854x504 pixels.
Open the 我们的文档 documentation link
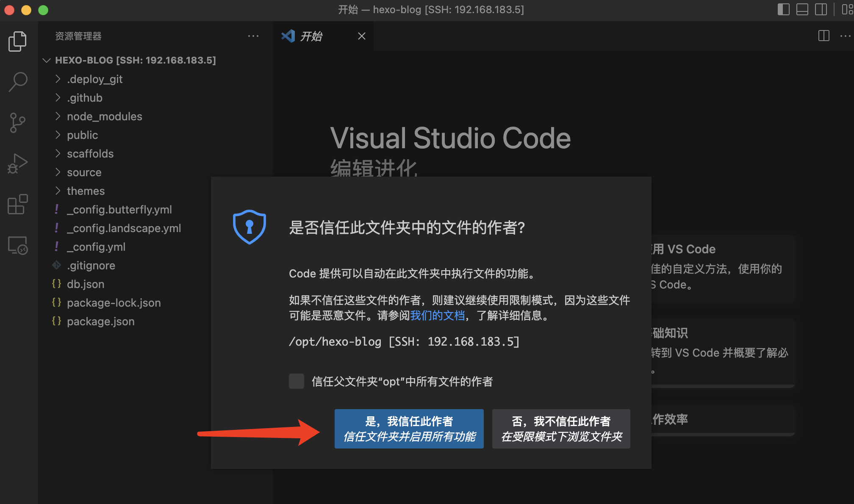[437, 316]
